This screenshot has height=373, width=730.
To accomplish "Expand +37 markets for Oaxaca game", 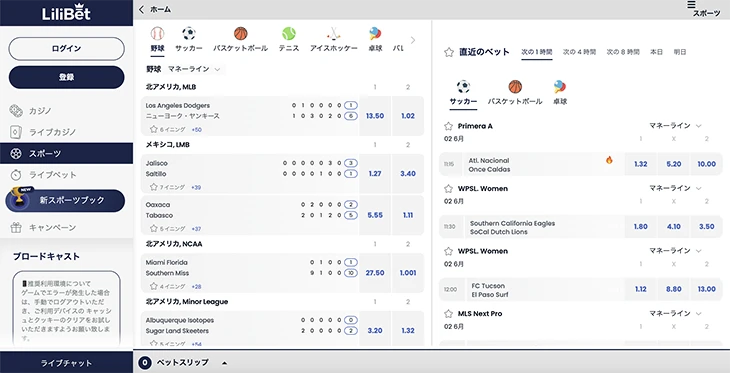I will (196, 229).
